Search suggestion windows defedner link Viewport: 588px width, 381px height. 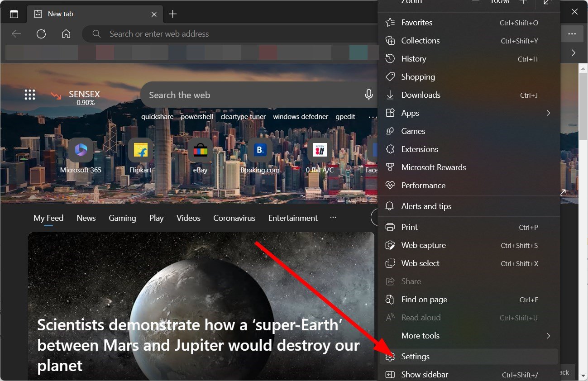point(301,117)
